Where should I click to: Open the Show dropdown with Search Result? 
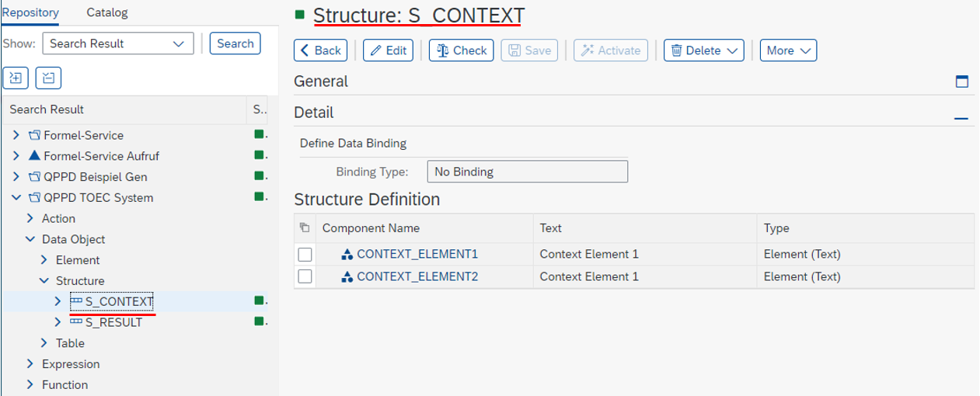coord(117,43)
